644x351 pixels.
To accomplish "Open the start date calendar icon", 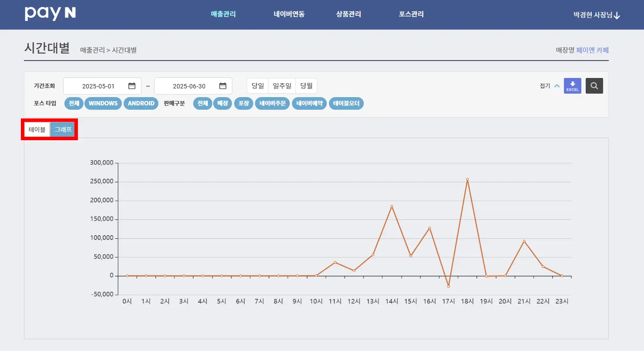I will (132, 86).
